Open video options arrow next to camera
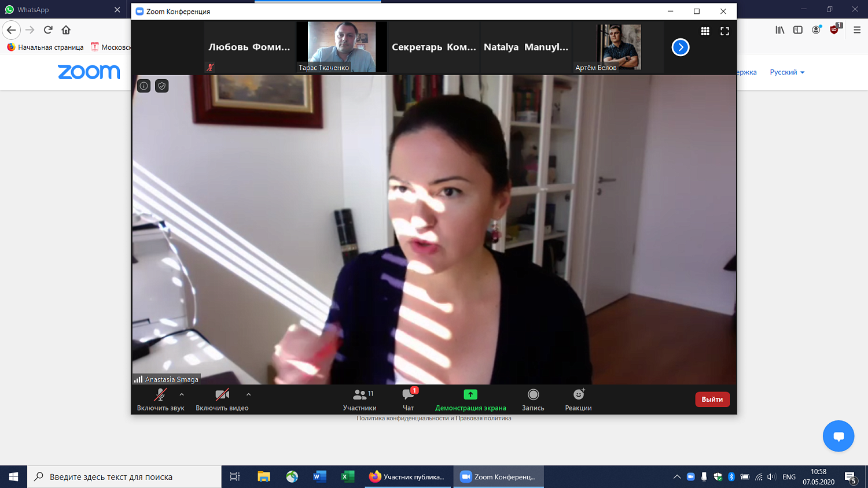The width and height of the screenshot is (868, 488). (249, 394)
